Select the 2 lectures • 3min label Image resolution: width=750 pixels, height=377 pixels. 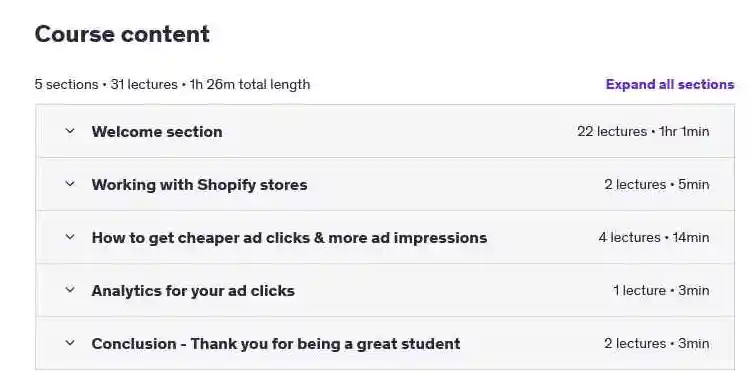point(657,344)
